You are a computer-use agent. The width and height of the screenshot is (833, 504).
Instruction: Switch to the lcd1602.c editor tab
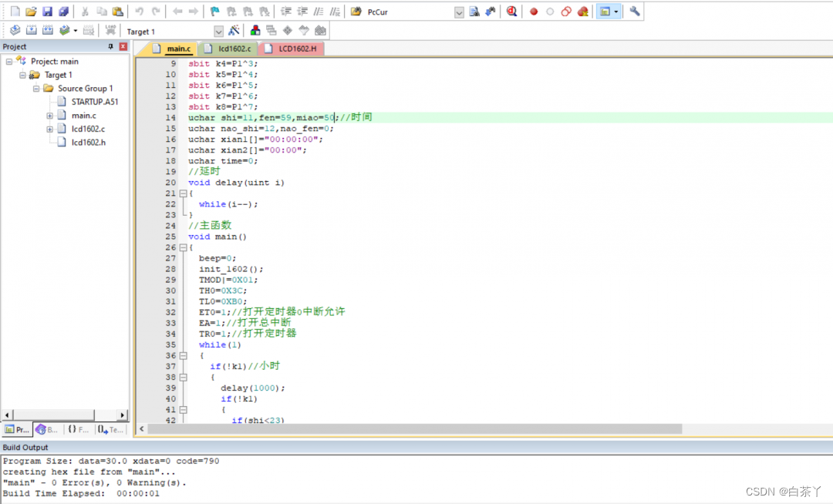click(234, 49)
